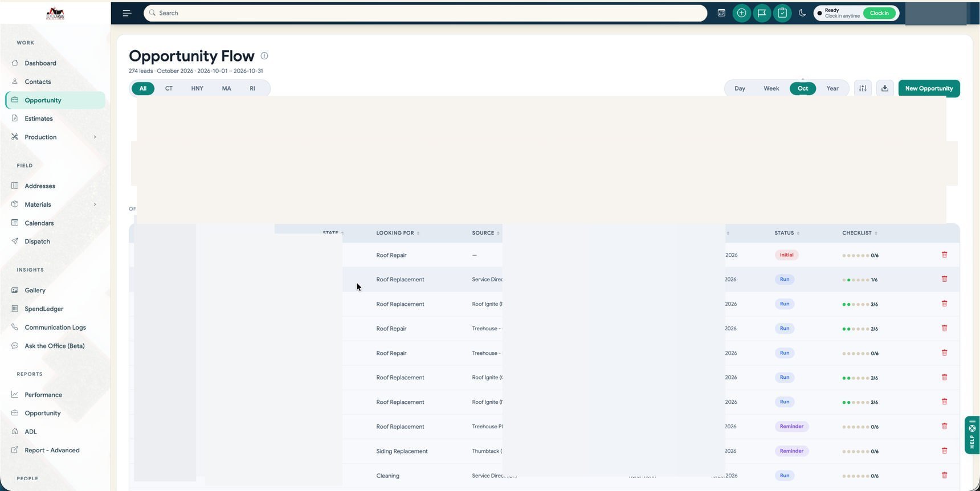Viewport: 980px width, 491px height.
Task: Open Contacts in sidebar
Action: 55,81
